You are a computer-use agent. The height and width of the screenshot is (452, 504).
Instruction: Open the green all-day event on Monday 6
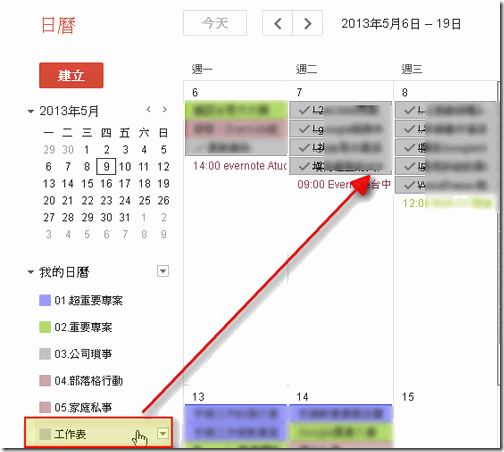click(236, 110)
